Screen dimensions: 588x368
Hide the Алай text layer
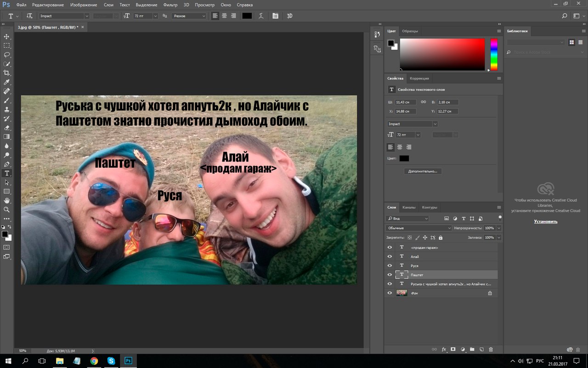(x=390, y=257)
